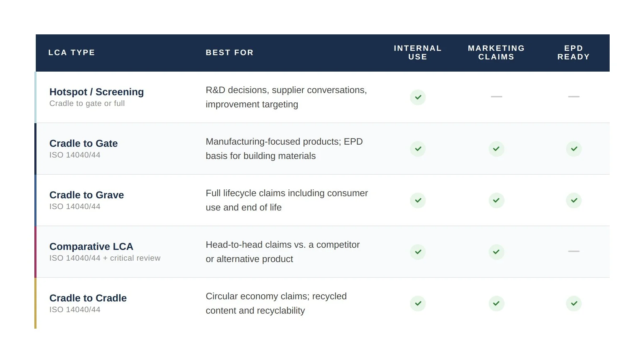Click the MARKETING CLAIMS column header
The width and height of the screenshot is (644, 363).
click(496, 53)
